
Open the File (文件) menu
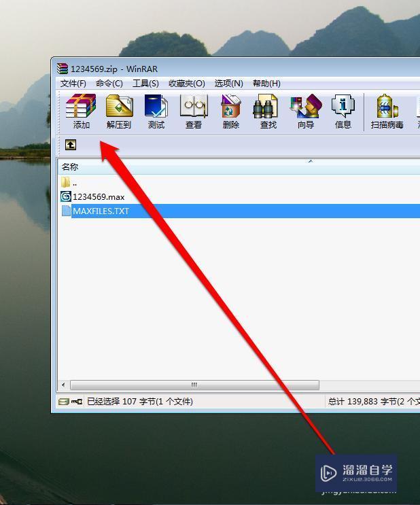(x=73, y=84)
